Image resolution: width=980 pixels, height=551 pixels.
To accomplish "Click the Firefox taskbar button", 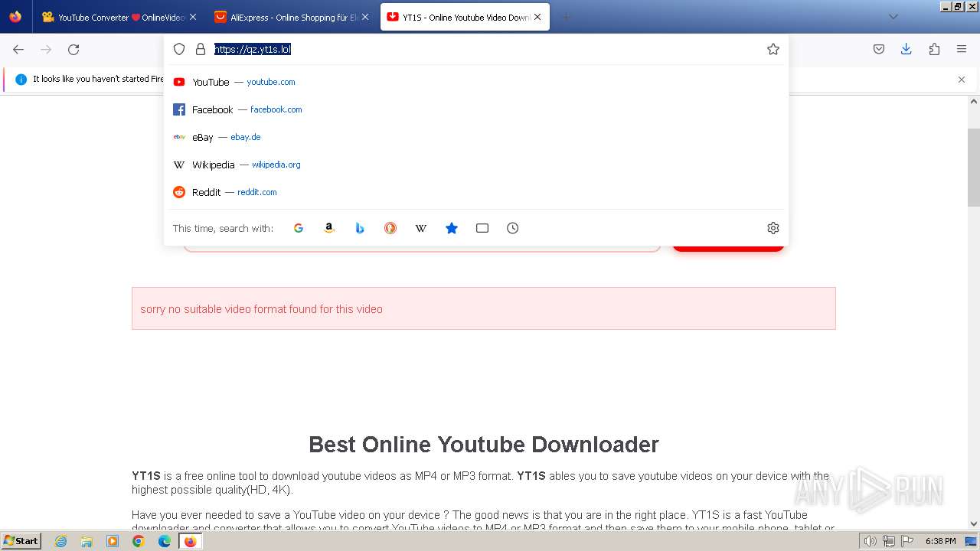I will 190,541.
